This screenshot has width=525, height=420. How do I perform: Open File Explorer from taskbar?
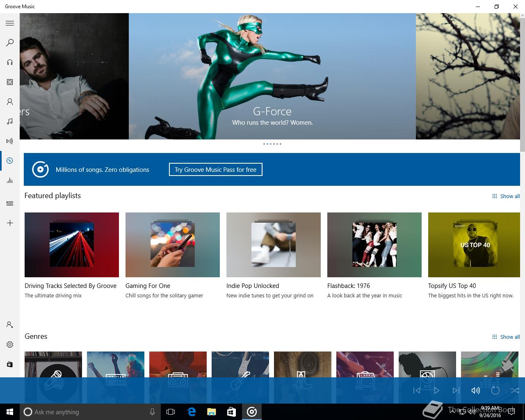(212, 412)
